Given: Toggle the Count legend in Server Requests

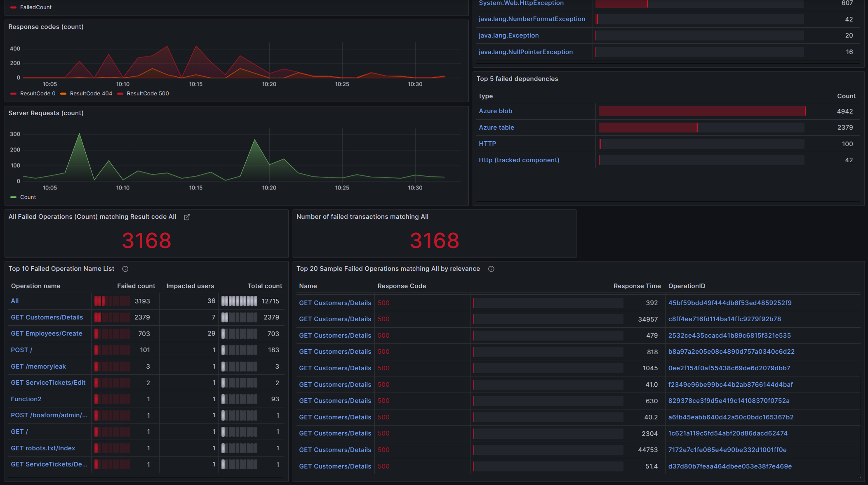Looking at the screenshot, I should coord(28,197).
